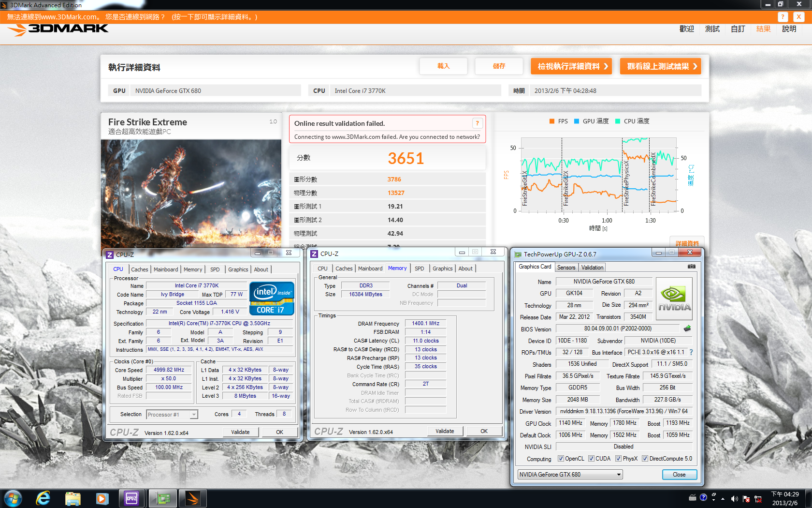Click the 儲存 button
The image size is (812, 508).
499,66
